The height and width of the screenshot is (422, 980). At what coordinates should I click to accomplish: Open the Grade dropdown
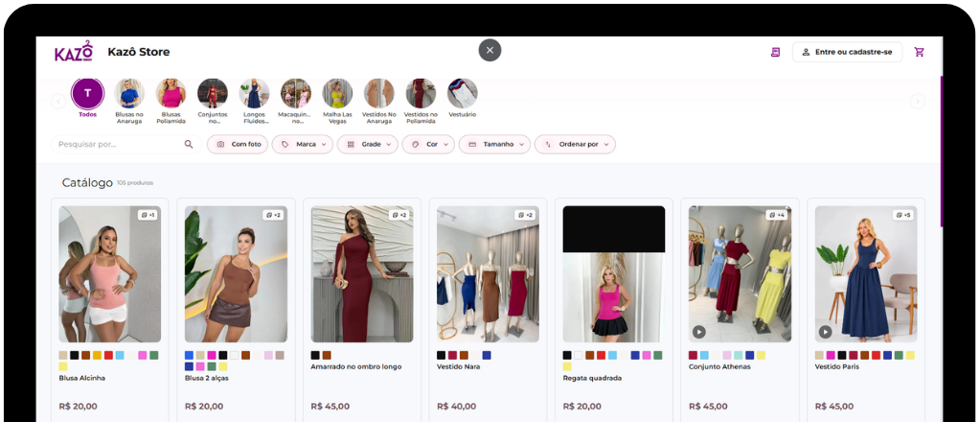click(x=368, y=144)
